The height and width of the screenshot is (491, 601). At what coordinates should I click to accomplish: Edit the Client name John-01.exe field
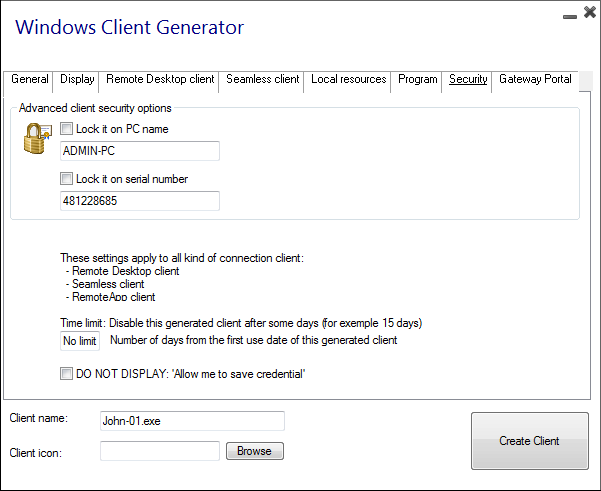pos(192,421)
